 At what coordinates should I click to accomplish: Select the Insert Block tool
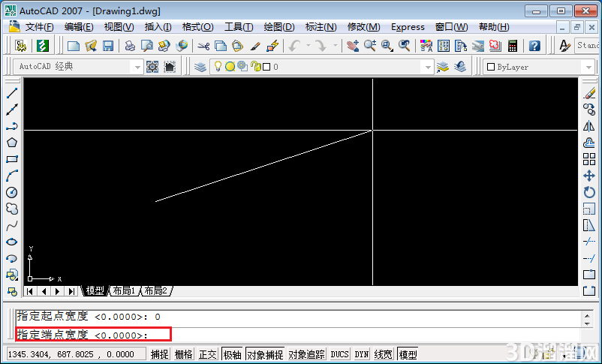point(12,275)
